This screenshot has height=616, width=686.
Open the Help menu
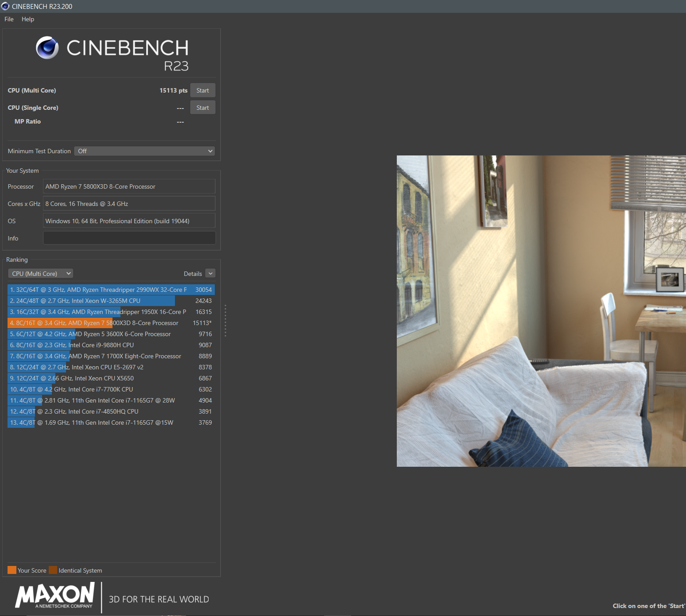pyautogui.click(x=28, y=19)
